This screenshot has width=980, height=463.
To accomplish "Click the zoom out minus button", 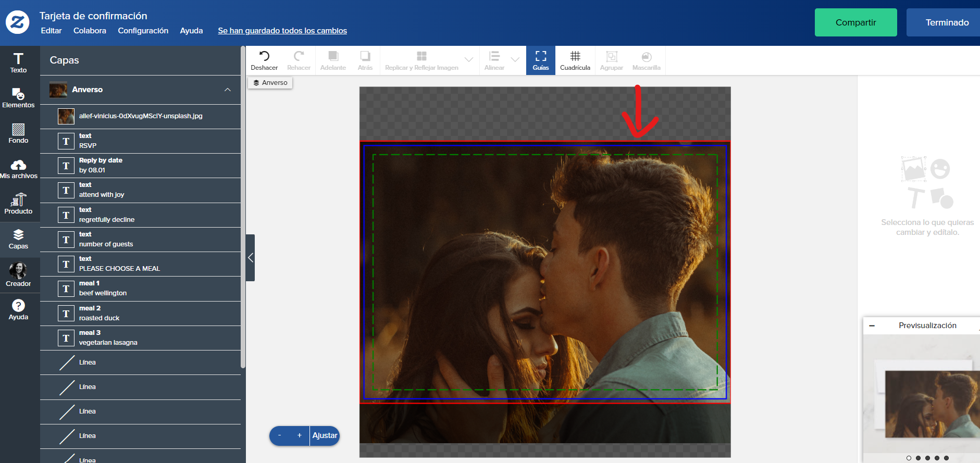I will tap(280, 435).
